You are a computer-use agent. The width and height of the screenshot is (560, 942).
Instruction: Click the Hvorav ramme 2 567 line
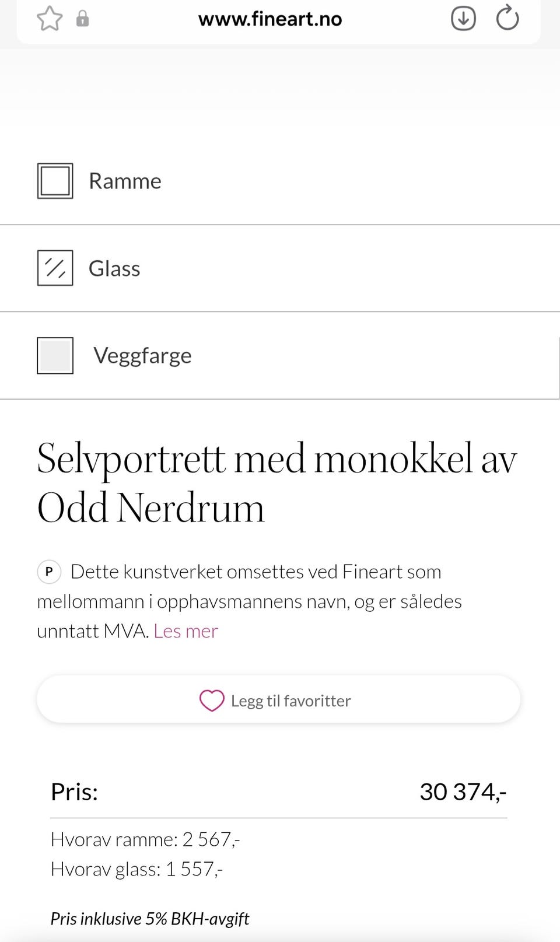145,839
